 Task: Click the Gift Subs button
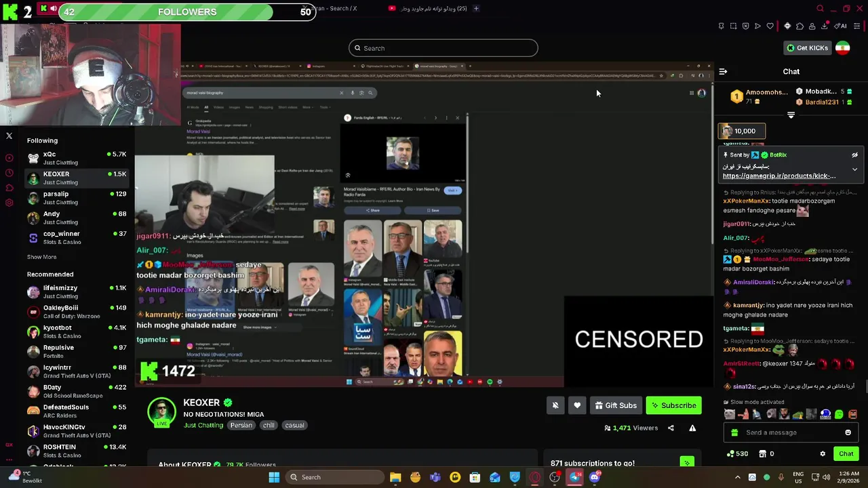[x=616, y=405]
